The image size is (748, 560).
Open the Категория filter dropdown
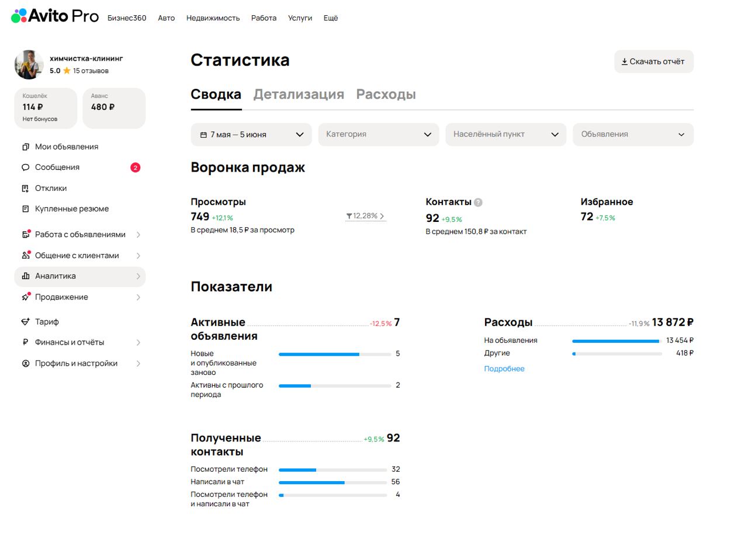pos(378,135)
